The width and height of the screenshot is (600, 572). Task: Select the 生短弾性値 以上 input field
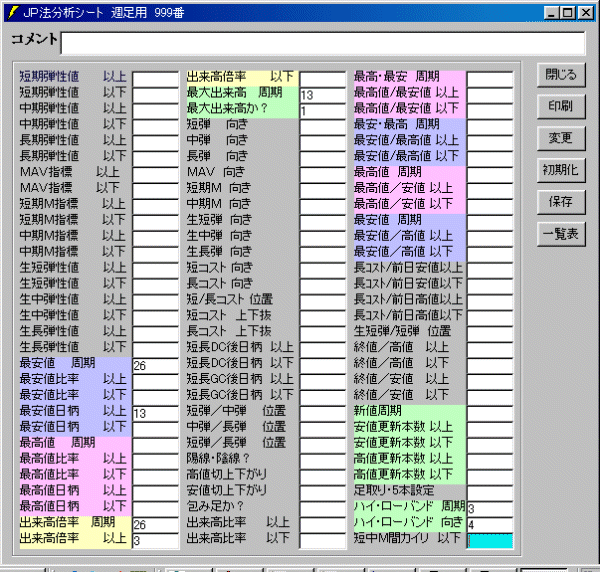coord(156,270)
